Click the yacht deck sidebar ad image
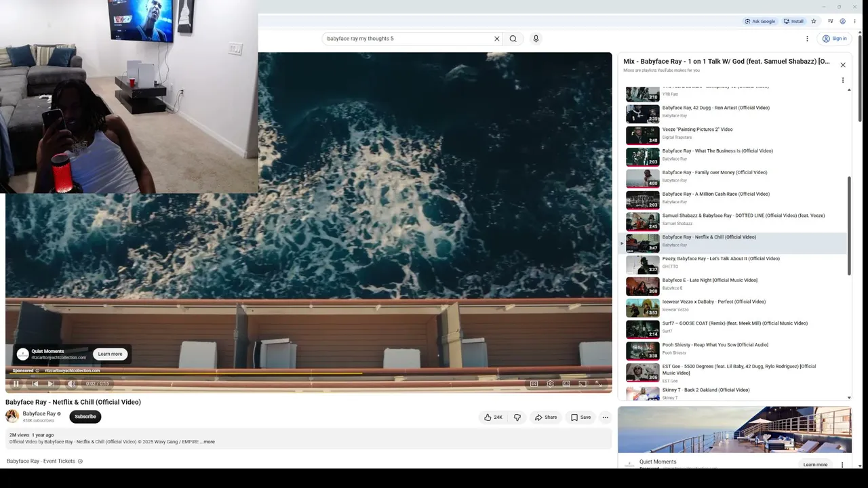868x488 pixels. point(734,430)
